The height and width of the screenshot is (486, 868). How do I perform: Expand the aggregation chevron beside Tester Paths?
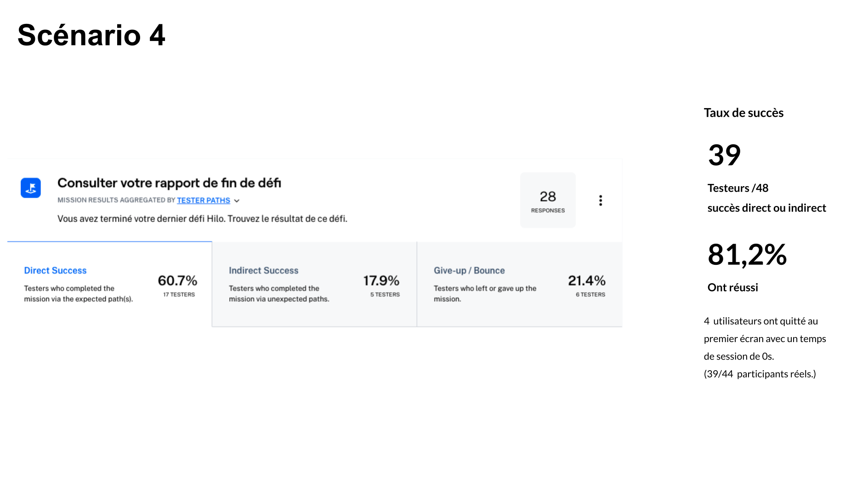click(237, 201)
